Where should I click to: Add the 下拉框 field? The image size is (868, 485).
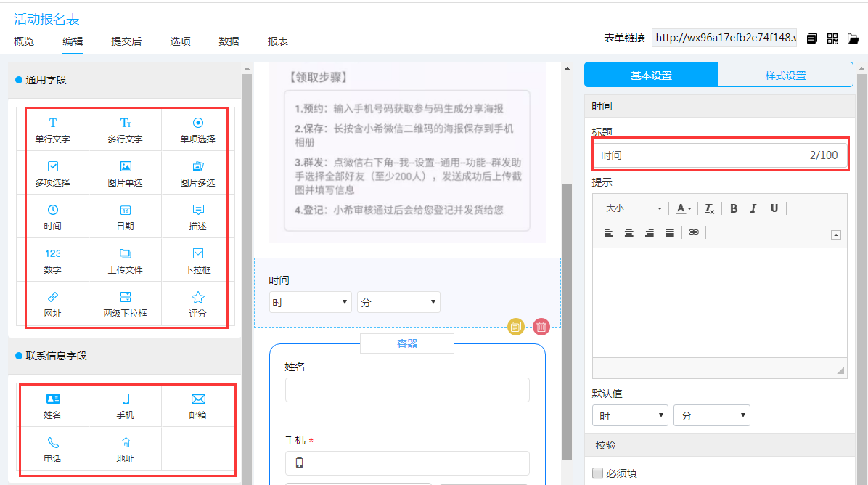[x=197, y=261]
